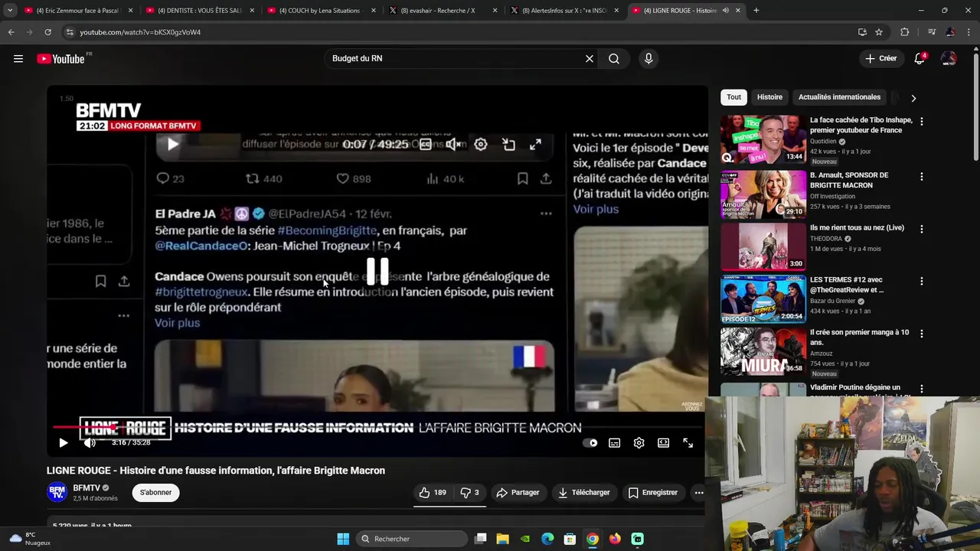Go back with Chrome's back arrow
980x551 pixels.
point(11,32)
